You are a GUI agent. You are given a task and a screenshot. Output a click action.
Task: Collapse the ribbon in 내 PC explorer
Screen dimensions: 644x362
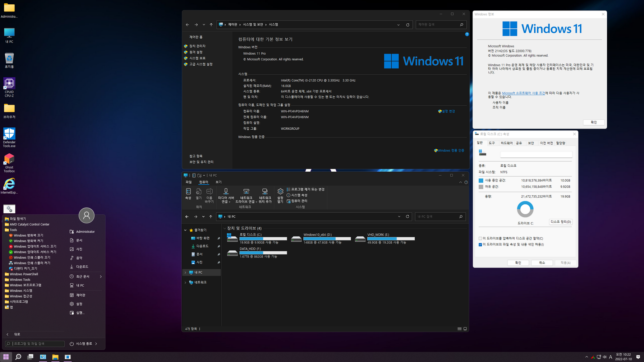(x=460, y=182)
